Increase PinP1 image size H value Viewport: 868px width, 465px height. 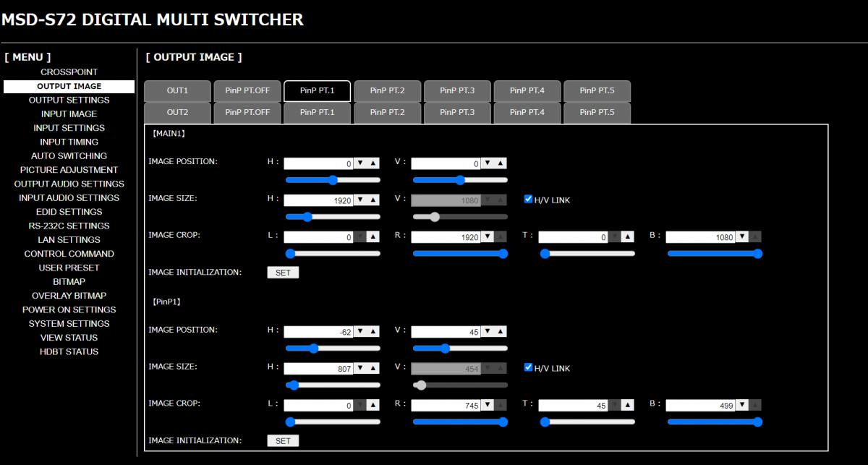coord(373,368)
